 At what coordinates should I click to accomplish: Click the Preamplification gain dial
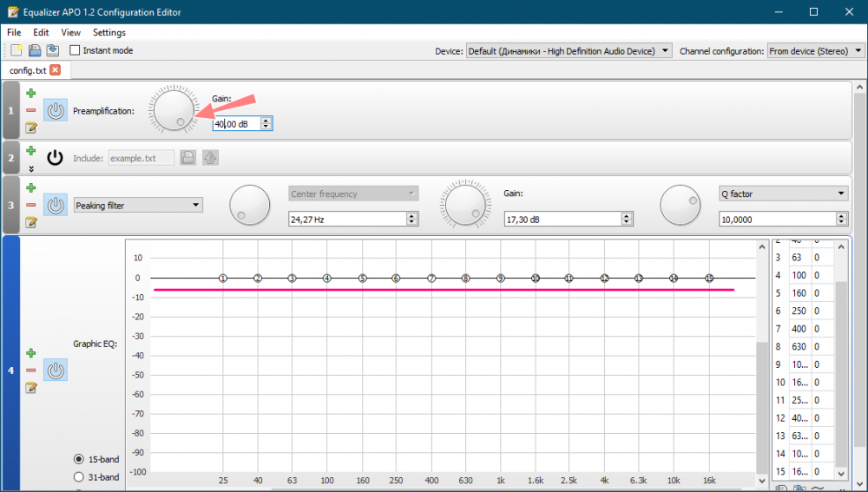click(172, 110)
